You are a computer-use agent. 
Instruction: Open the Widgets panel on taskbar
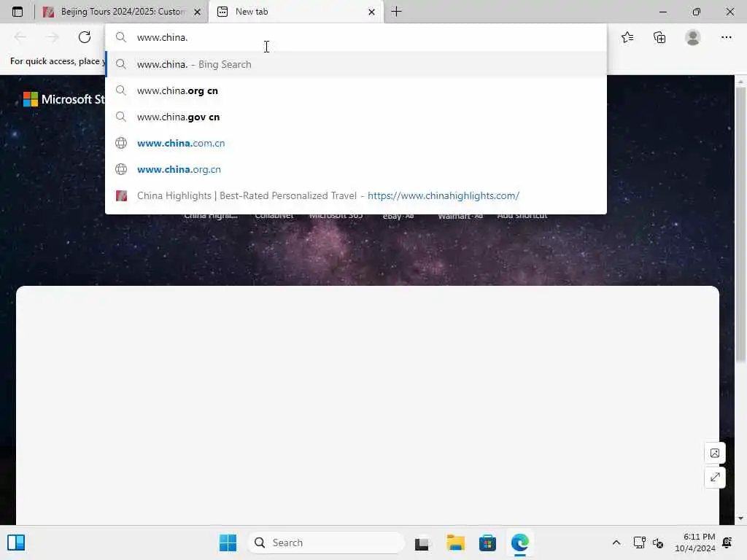coord(16,542)
